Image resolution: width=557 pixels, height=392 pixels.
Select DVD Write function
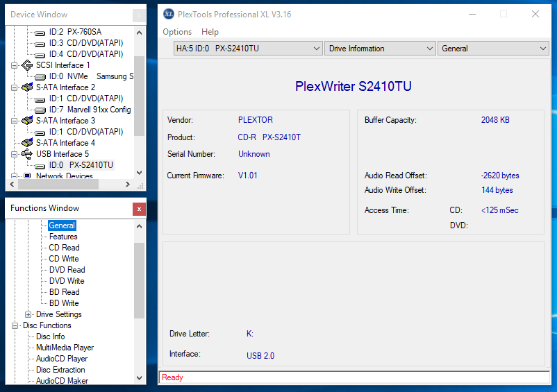point(67,281)
